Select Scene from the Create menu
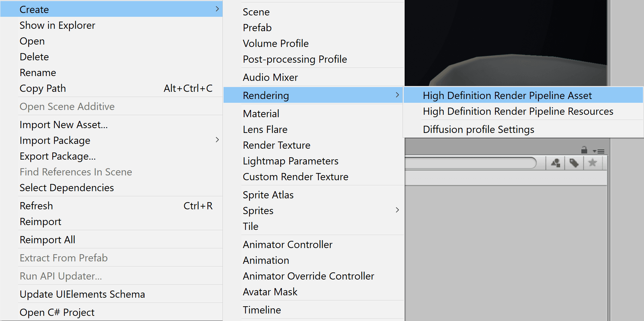Viewport: 644px width, 321px height. (x=256, y=12)
